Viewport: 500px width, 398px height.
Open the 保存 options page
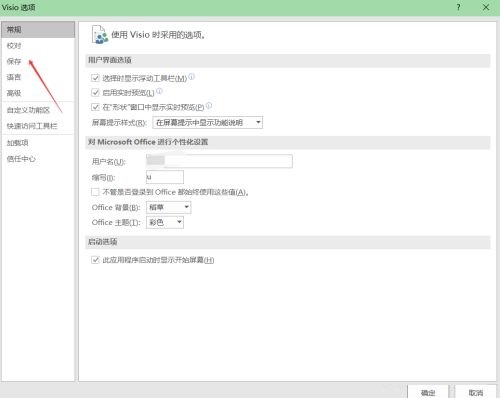pyautogui.click(x=14, y=61)
